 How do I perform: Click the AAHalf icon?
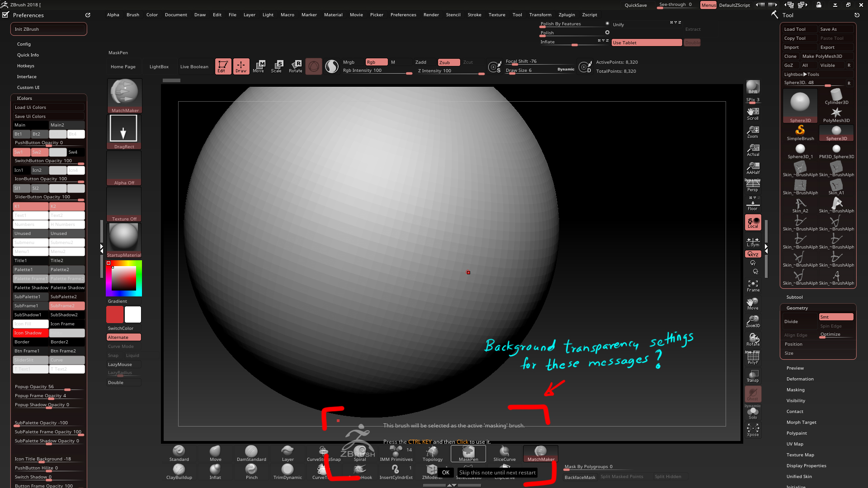pos(753,168)
